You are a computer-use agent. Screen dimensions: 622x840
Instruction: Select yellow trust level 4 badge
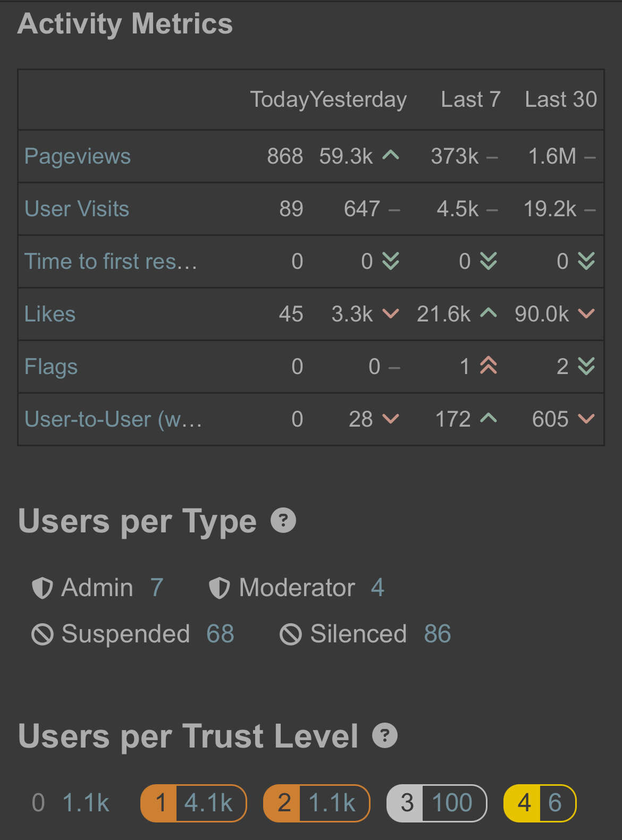[540, 803]
